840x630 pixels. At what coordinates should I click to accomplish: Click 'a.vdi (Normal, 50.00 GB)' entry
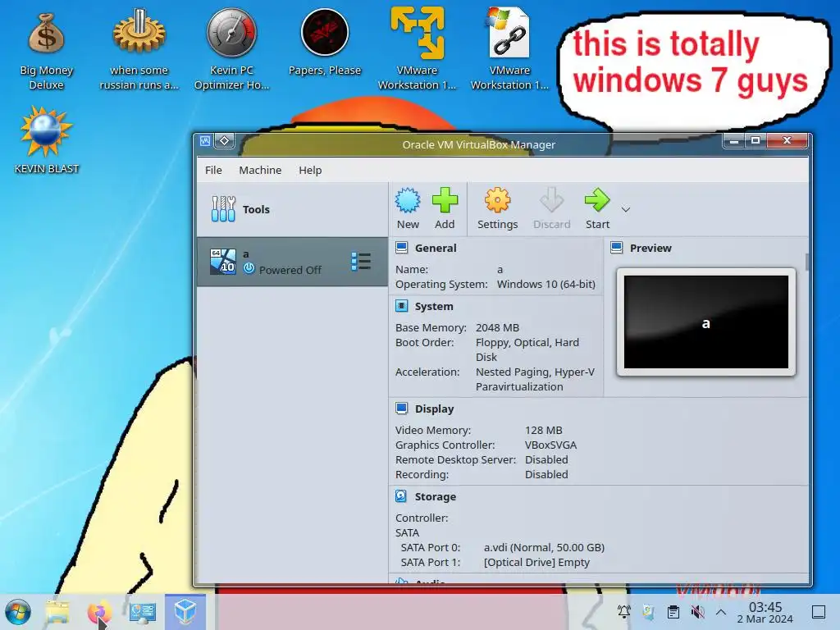(x=544, y=547)
